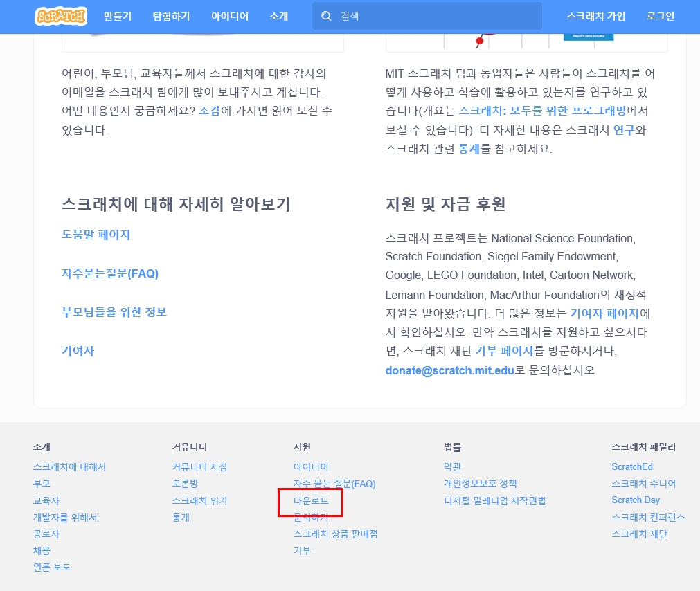Open footer link 토론방
The width and height of the screenshot is (700, 591).
coord(185,484)
